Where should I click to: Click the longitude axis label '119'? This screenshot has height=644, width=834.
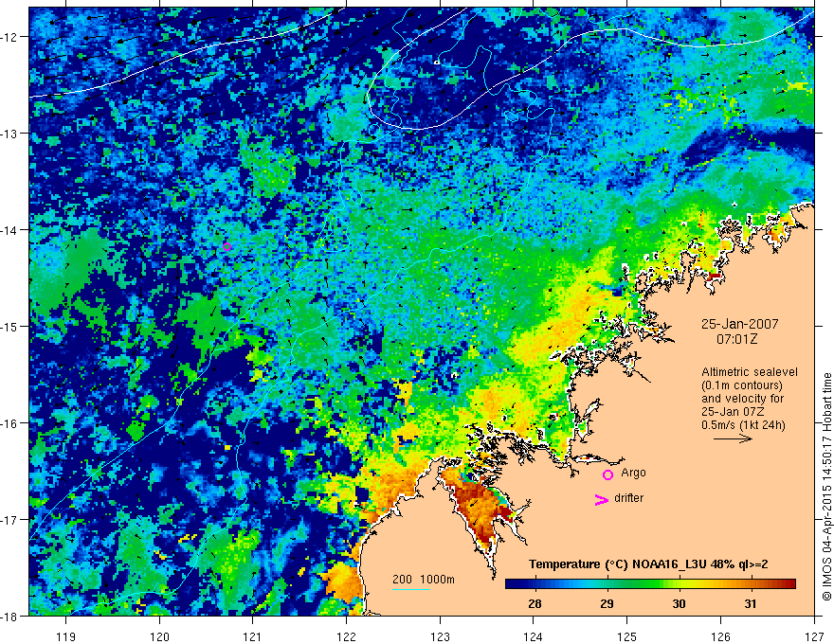(x=66, y=637)
